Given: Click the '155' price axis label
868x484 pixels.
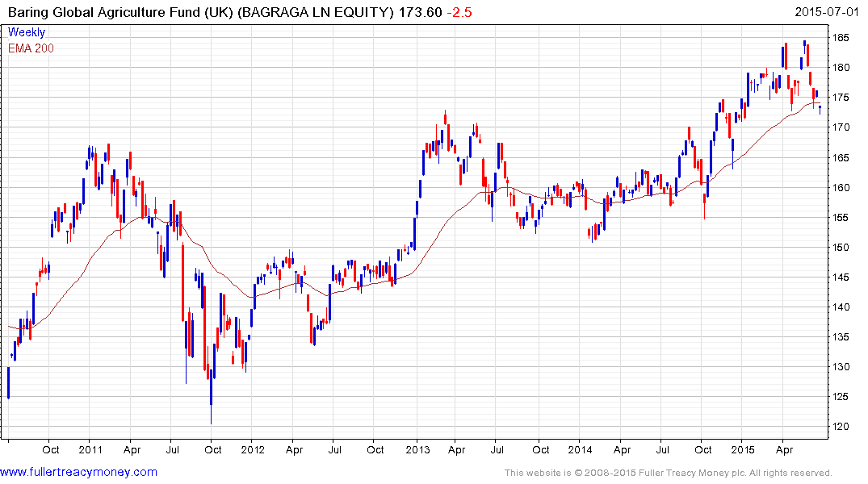Looking at the screenshot, I should point(841,217).
